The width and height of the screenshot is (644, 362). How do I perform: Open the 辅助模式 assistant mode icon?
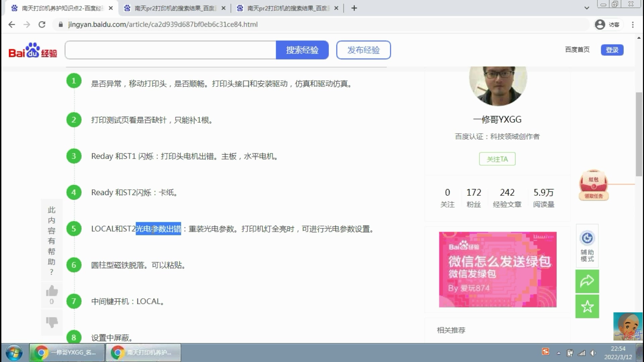[587, 246]
